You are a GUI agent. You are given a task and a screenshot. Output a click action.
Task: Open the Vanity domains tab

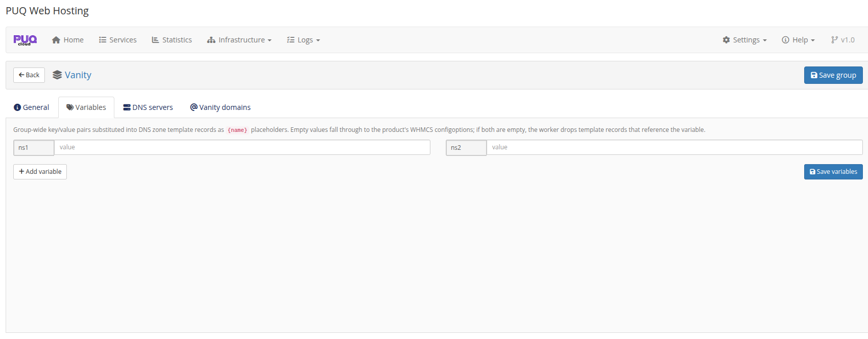221,107
